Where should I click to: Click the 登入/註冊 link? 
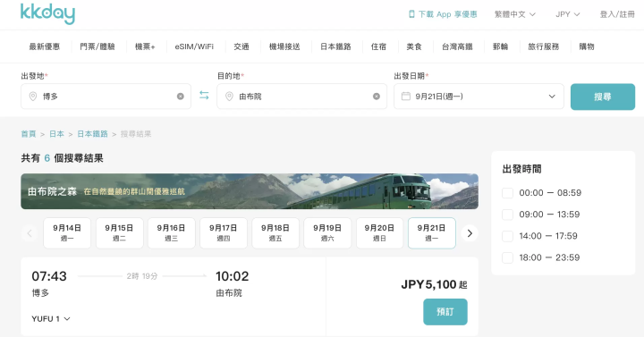(617, 14)
